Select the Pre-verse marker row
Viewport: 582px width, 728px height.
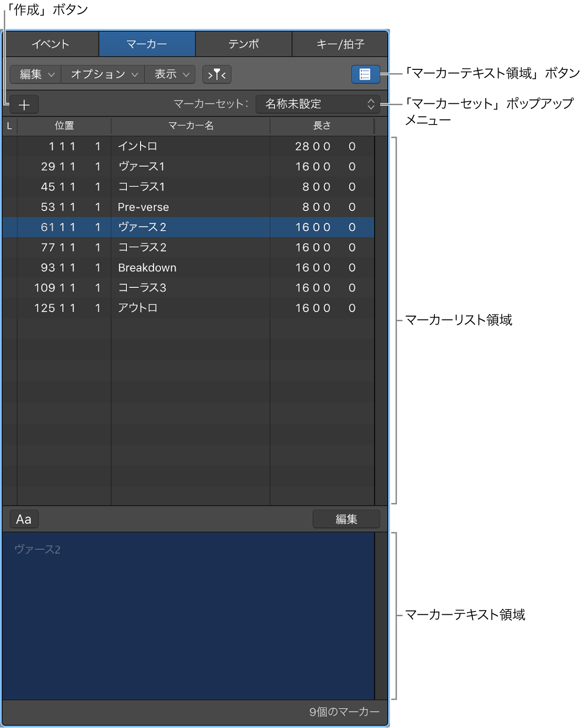point(188,207)
